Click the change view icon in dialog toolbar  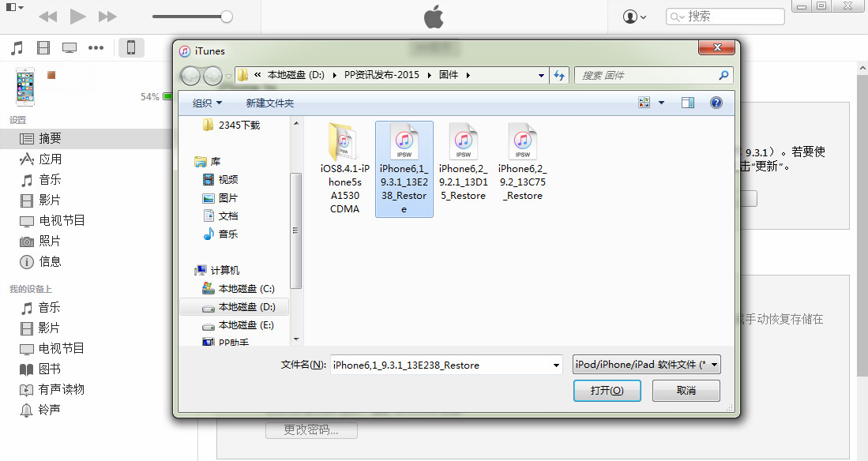click(x=644, y=103)
